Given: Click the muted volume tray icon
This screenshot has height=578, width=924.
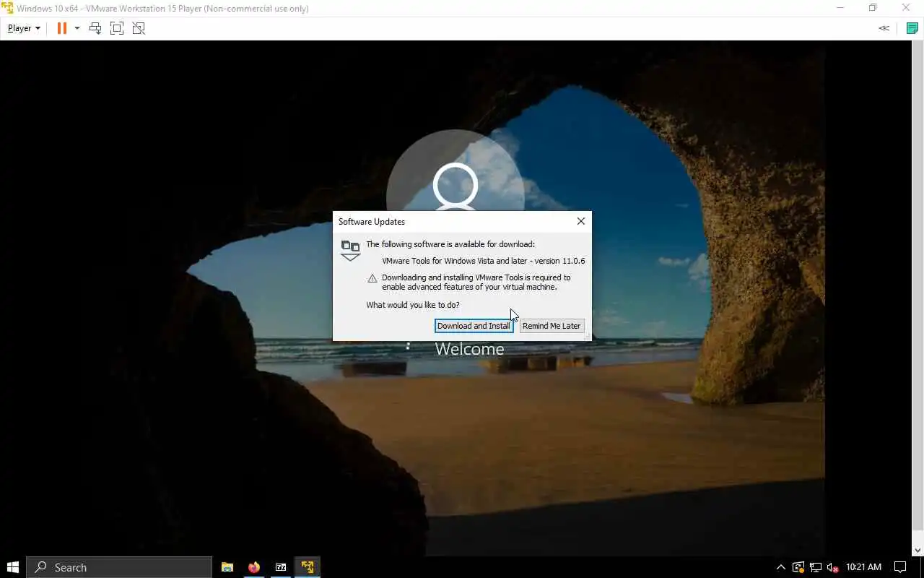Looking at the screenshot, I should pyautogui.click(x=832, y=567).
